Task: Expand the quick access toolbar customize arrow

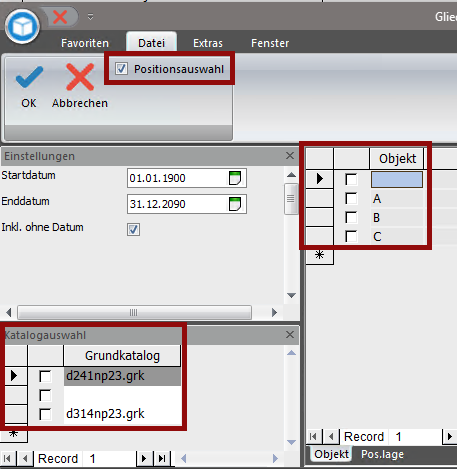Action: pos(90,16)
